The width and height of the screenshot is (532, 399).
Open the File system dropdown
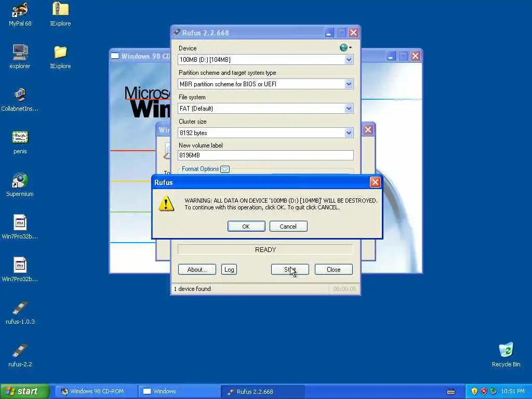click(349, 109)
